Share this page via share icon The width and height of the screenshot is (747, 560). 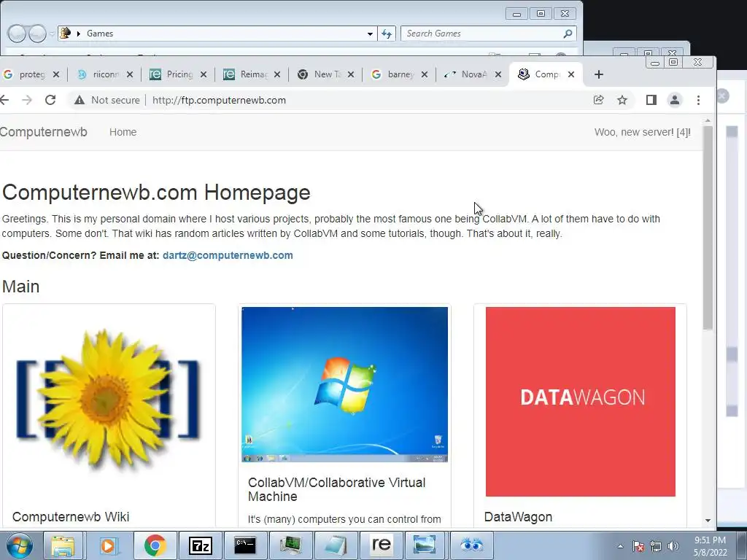click(x=599, y=100)
